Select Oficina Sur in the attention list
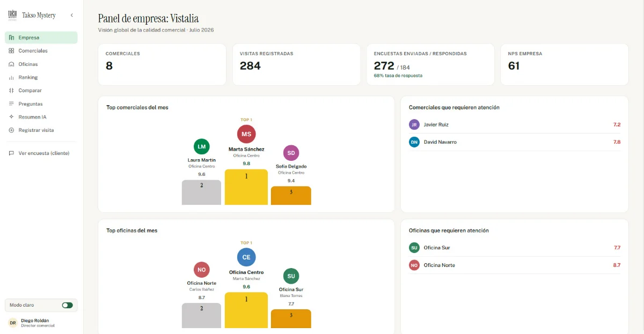Image resolution: width=644 pixels, height=334 pixels. (515, 248)
